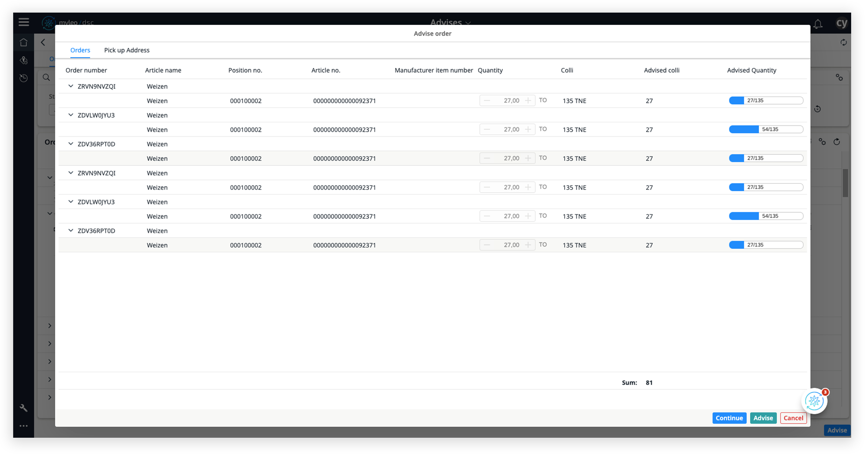Image resolution: width=868 pixels, height=456 pixels.
Task: Collapse the first ZDVLW0JYU3 order row
Action: click(71, 115)
